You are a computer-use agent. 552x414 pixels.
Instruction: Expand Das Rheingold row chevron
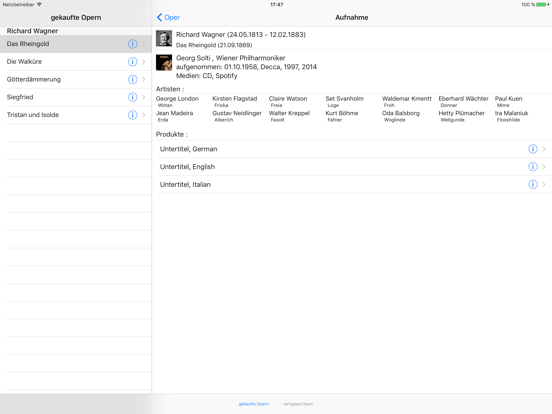coord(144,44)
